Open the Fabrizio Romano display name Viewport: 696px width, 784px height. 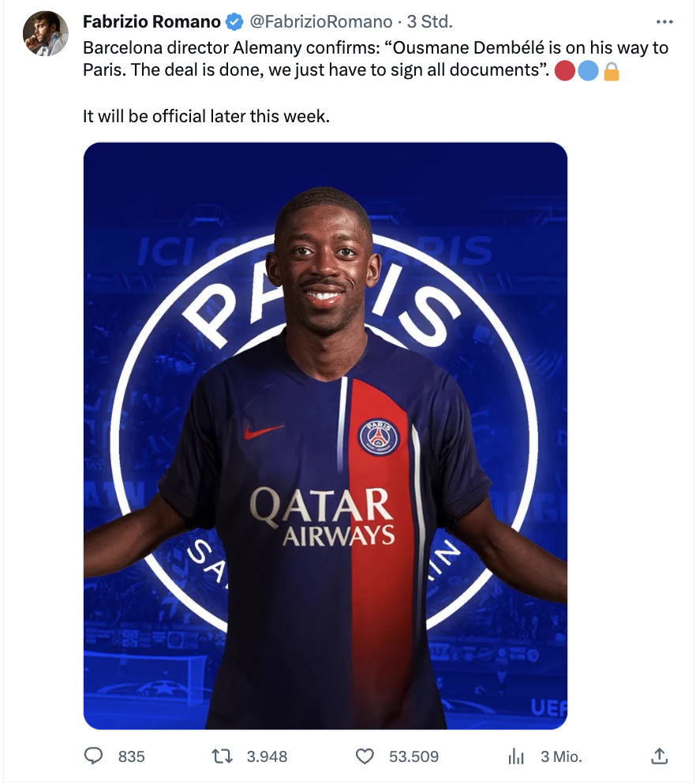click(x=152, y=21)
